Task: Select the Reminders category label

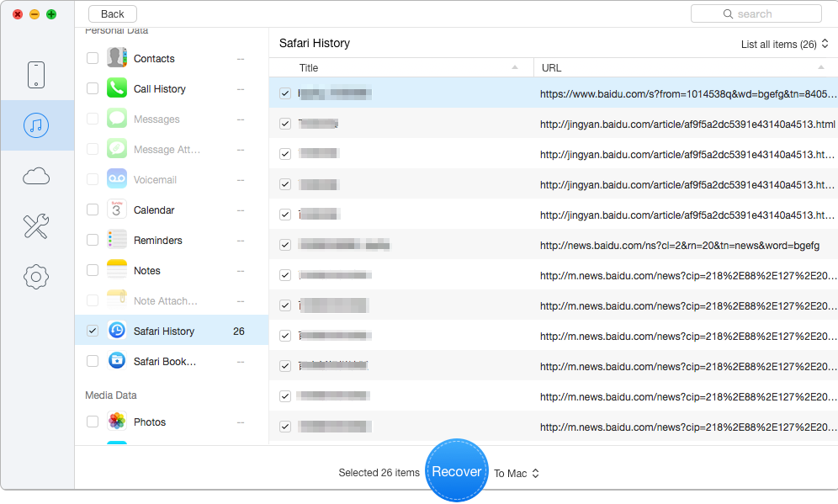Action: [x=157, y=241]
